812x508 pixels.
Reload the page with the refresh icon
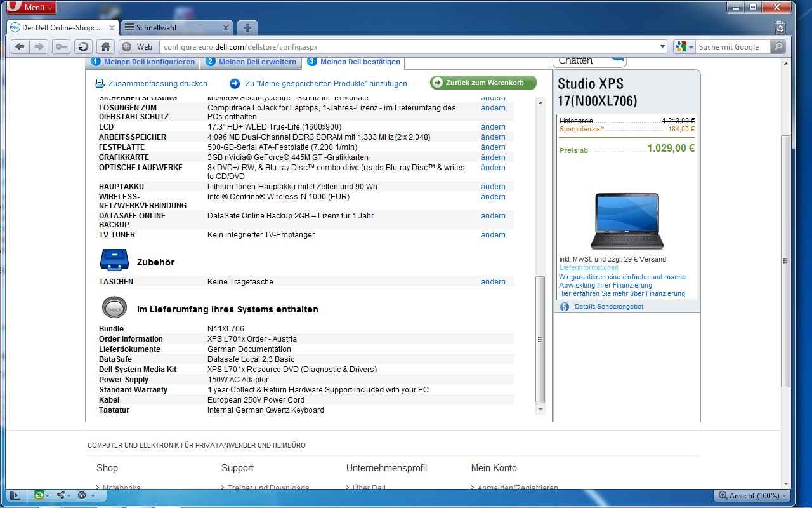coord(82,46)
